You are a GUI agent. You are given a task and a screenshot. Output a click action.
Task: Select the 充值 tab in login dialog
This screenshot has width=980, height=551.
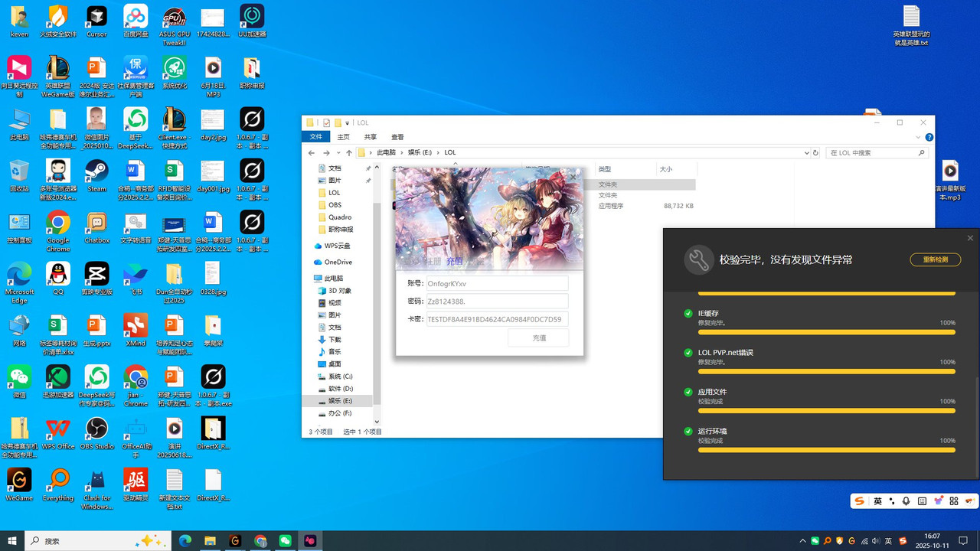pyautogui.click(x=454, y=261)
